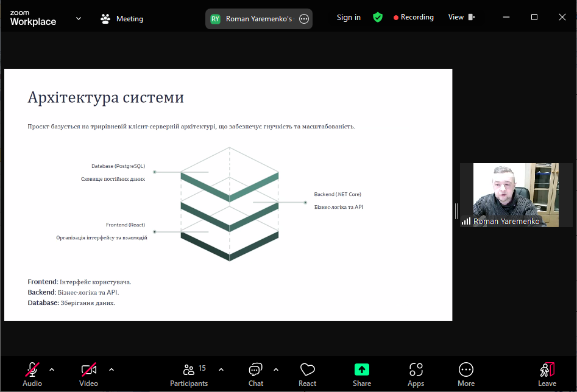Open the View layout menu
Screen dimensions: 577x392
(461, 18)
